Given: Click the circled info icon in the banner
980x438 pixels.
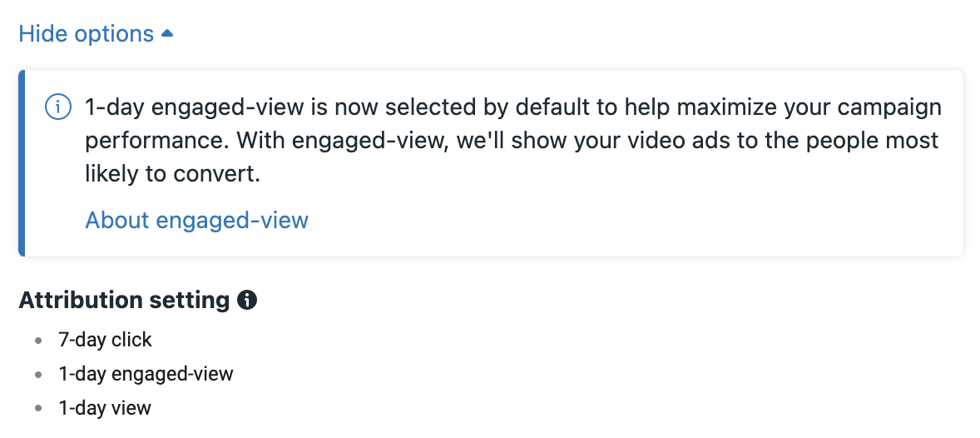Looking at the screenshot, I should 58,107.
